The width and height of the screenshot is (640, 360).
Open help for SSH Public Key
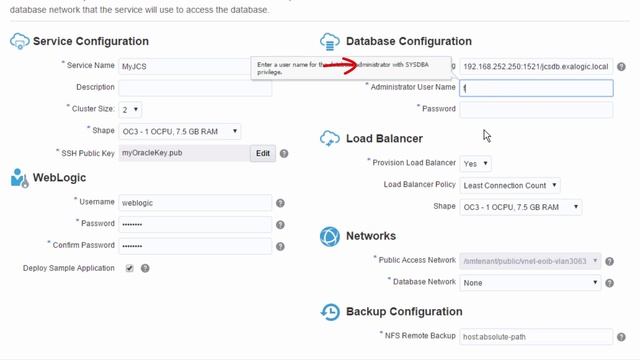pyautogui.click(x=284, y=153)
